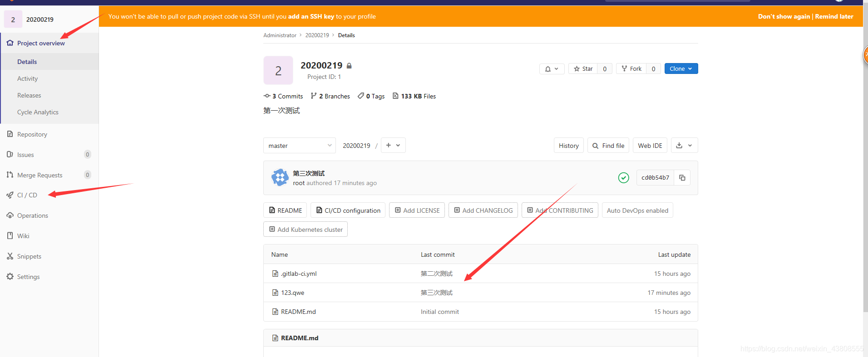Open Releases in the sidebar

coord(29,95)
